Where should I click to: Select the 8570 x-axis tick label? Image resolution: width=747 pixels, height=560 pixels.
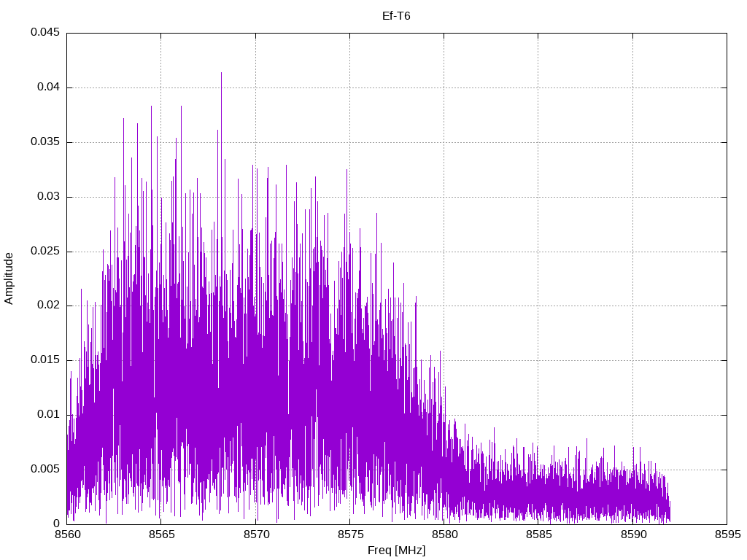(256, 534)
